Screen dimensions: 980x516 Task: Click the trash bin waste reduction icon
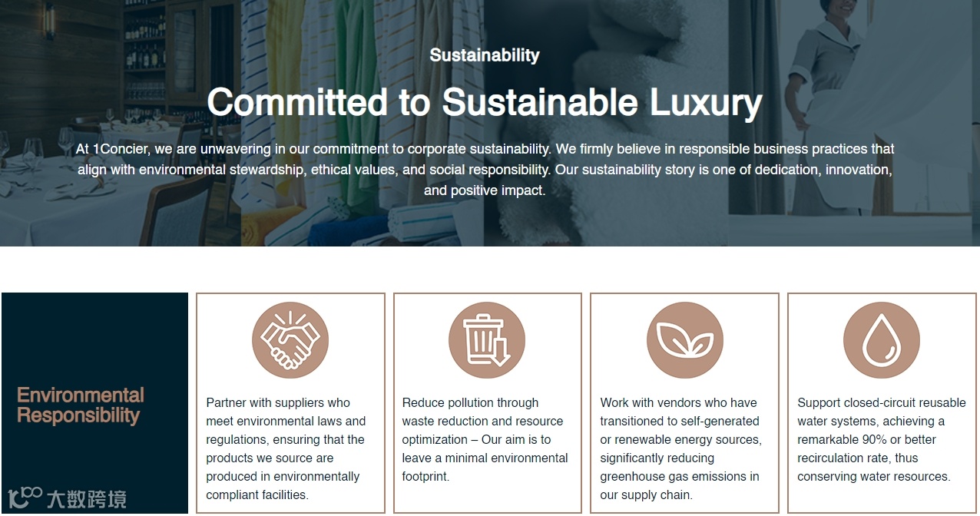[x=487, y=340]
